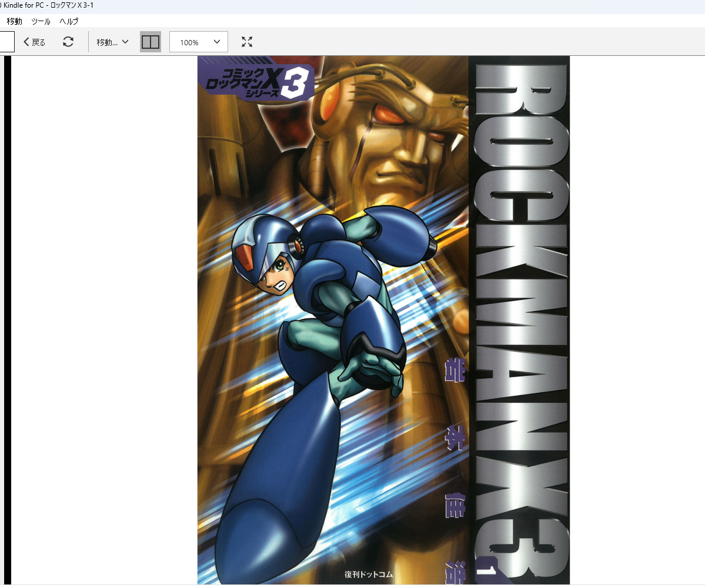705x588 pixels.
Task: Enter full screen mode
Action: pos(247,42)
